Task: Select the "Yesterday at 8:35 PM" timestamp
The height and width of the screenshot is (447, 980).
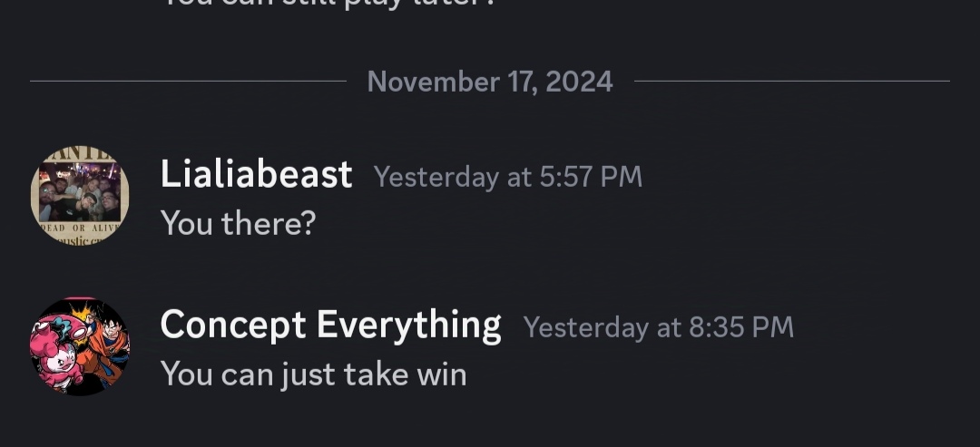Action: click(658, 327)
